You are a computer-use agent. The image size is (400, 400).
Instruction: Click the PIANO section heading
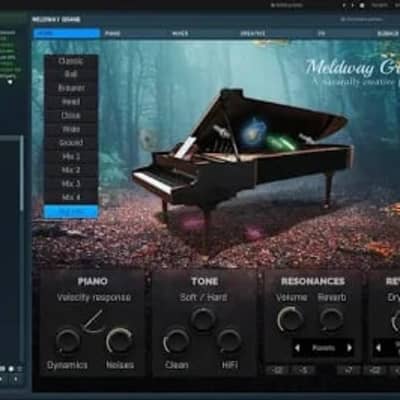click(93, 281)
